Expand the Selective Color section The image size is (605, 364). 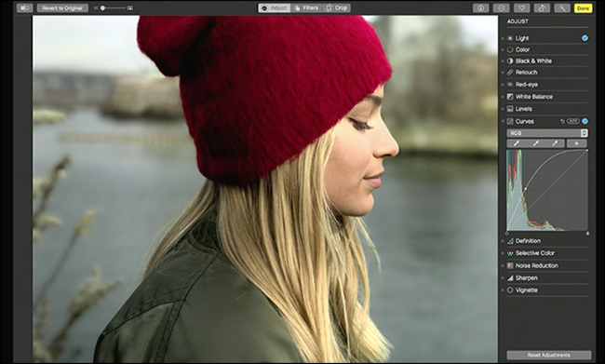coord(534,253)
